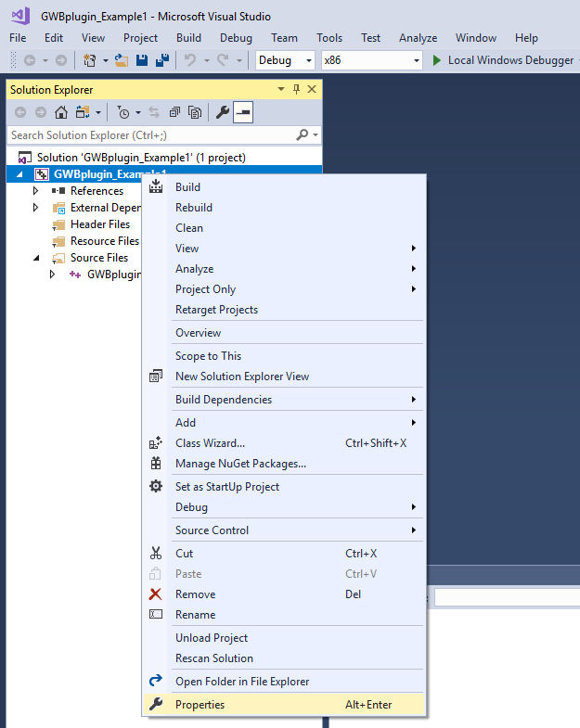The image size is (580, 728).
Task: Open the Help menu
Action: click(x=526, y=38)
